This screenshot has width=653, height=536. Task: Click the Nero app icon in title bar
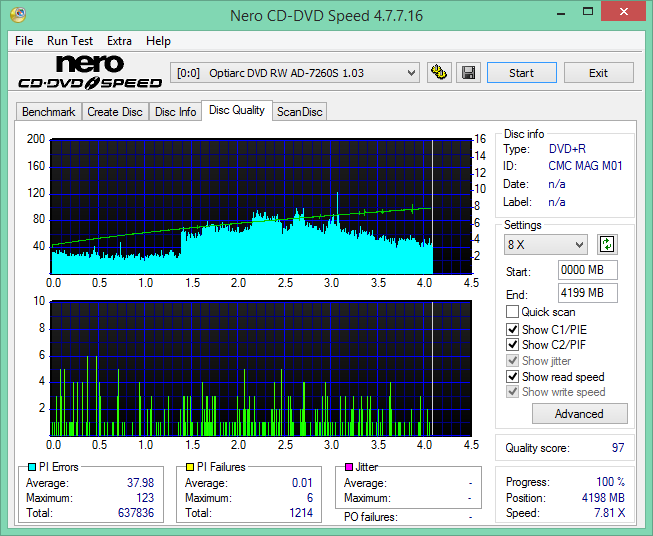click(x=18, y=15)
